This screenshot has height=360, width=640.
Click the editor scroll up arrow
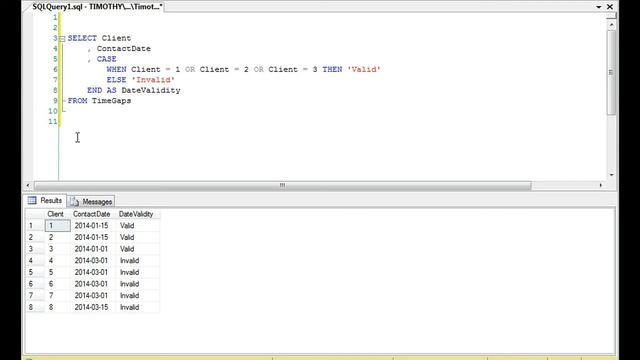[611, 25]
